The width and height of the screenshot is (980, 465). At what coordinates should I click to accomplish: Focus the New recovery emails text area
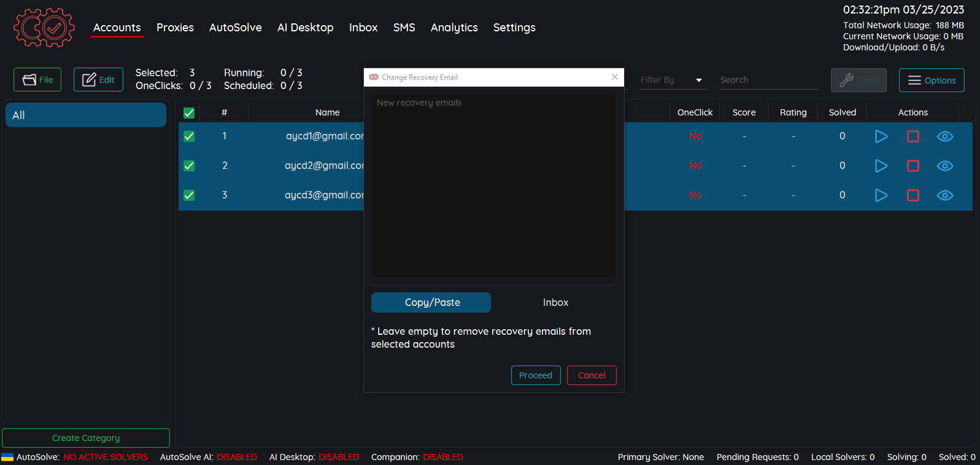493,186
